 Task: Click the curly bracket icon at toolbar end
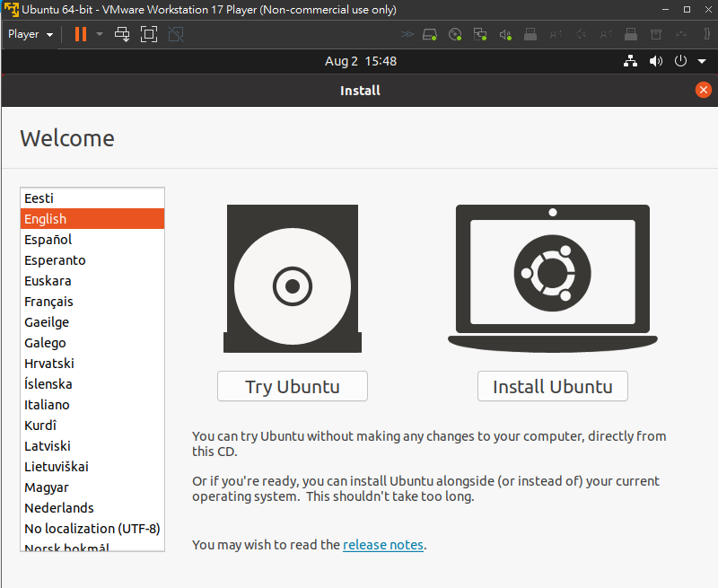(707, 34)
